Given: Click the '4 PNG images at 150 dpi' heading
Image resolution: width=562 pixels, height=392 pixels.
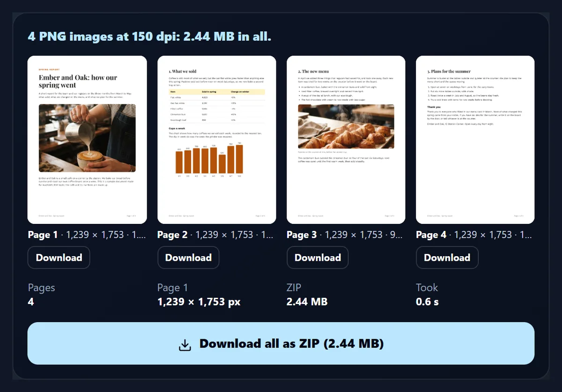Looking at the screenshot, I should [149, 36].
